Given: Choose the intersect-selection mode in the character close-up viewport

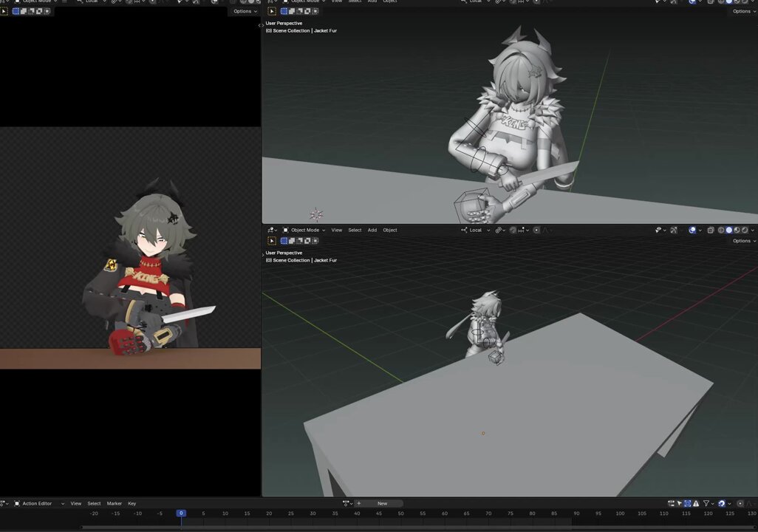Looking at the screenshot, I should tap(315, 11).
